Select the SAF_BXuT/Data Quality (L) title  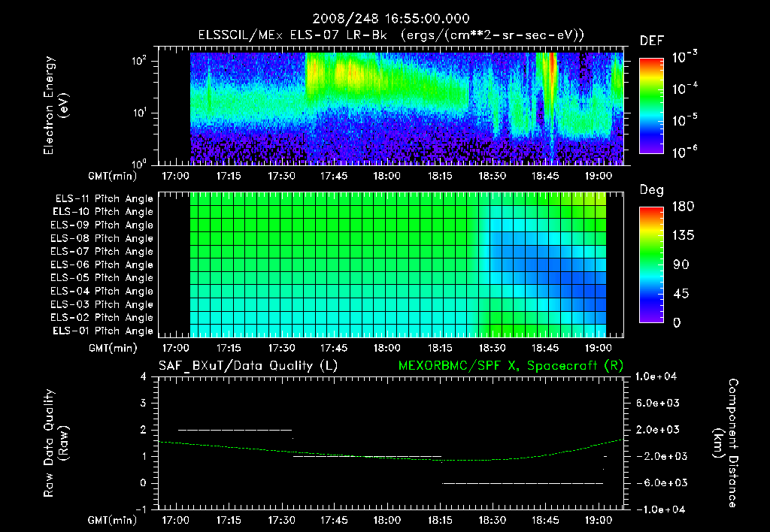coord(248,366)
